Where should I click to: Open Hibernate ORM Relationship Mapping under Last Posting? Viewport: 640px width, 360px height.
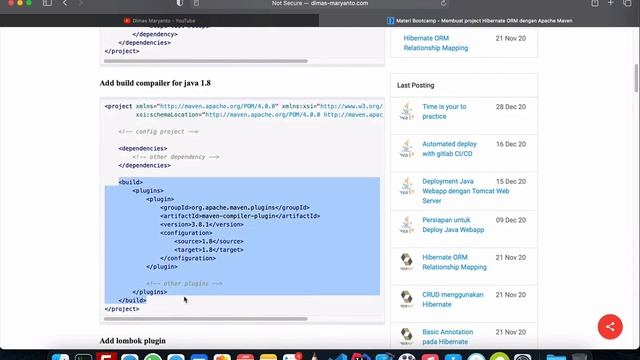click(x=454, y=262)
